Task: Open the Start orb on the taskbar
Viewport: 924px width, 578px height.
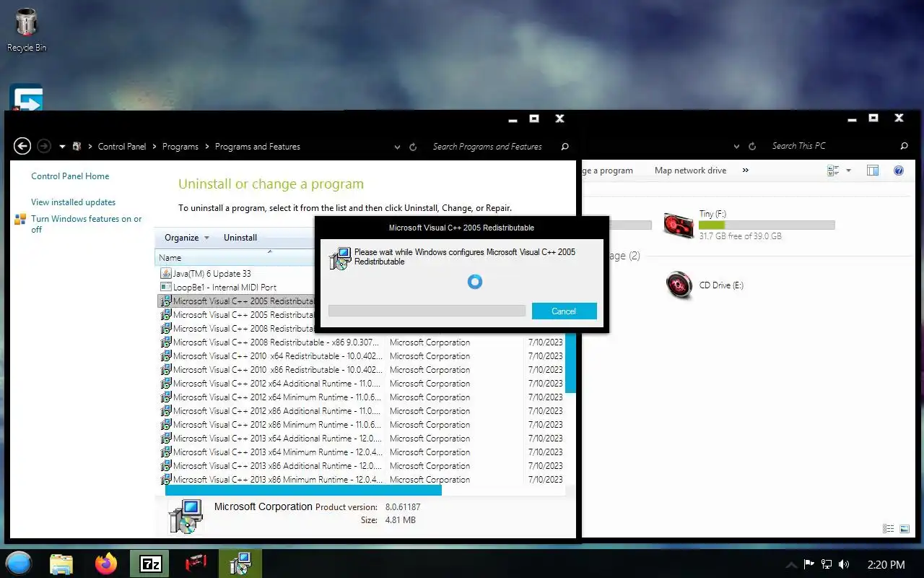Action: (19, 564)
